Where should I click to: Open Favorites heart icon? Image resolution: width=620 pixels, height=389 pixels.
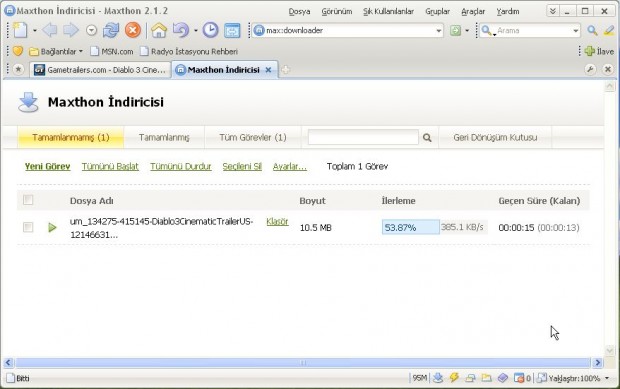pos(18,51)
